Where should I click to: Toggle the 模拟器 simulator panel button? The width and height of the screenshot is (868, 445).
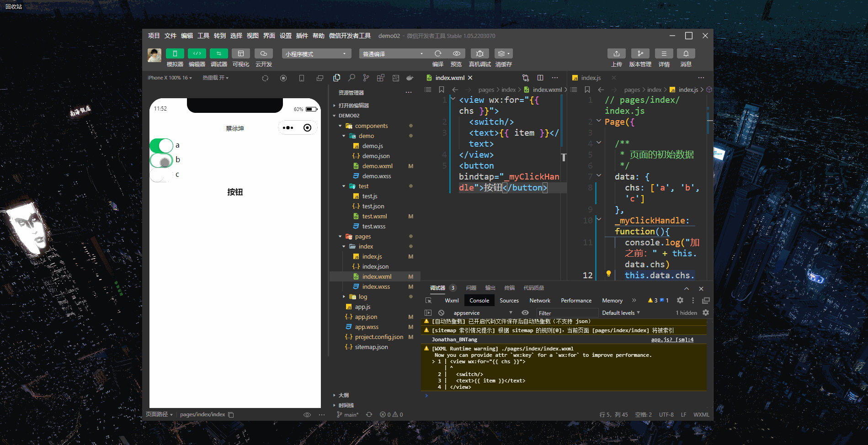click(x=175, y=53)
